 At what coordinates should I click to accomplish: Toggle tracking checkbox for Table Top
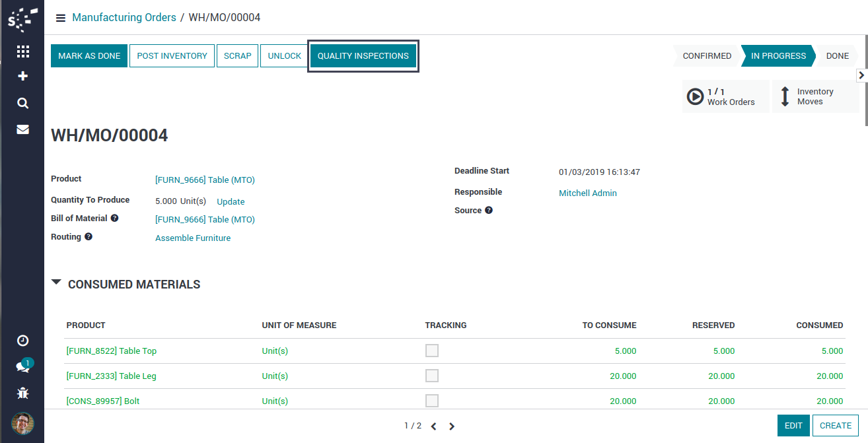coord(432,351)
